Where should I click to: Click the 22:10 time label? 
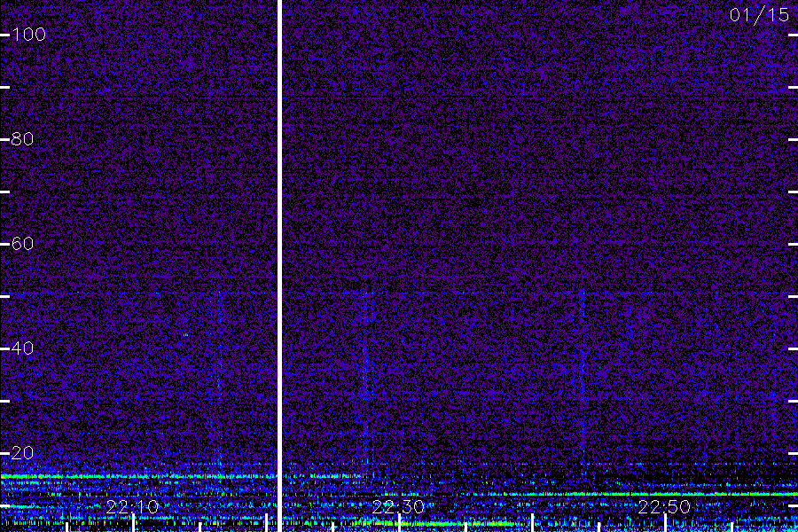click(132, 507)
